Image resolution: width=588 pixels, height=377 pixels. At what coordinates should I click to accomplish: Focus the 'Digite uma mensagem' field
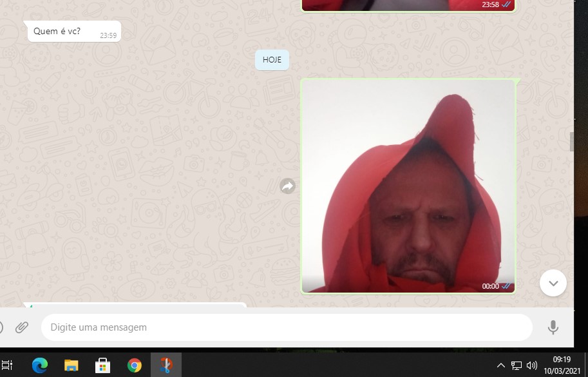(x=287, y=327)
